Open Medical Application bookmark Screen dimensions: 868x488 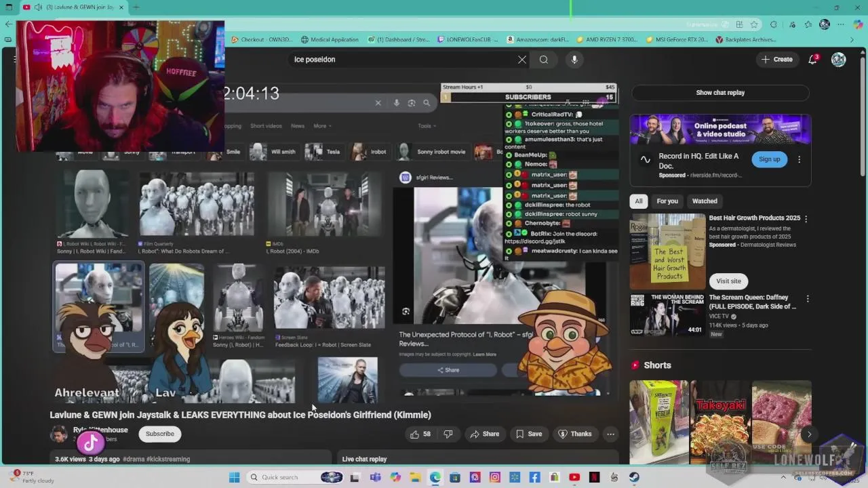[330, 39]
